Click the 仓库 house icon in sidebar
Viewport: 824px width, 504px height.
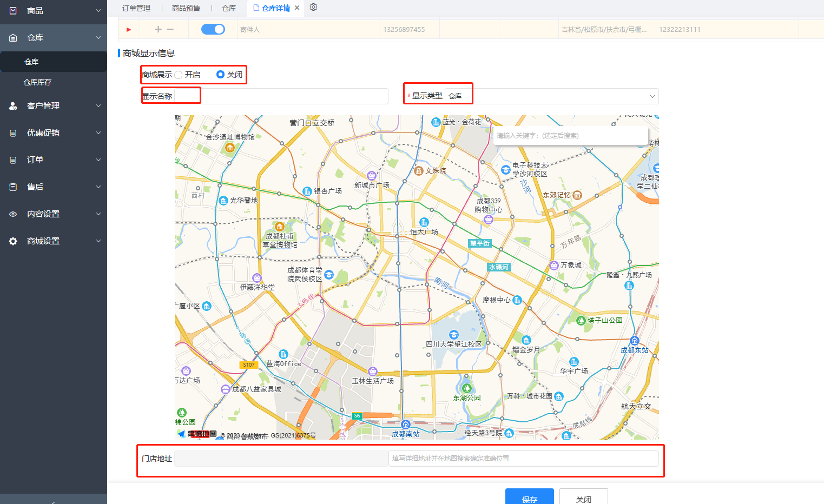(13, 37)
